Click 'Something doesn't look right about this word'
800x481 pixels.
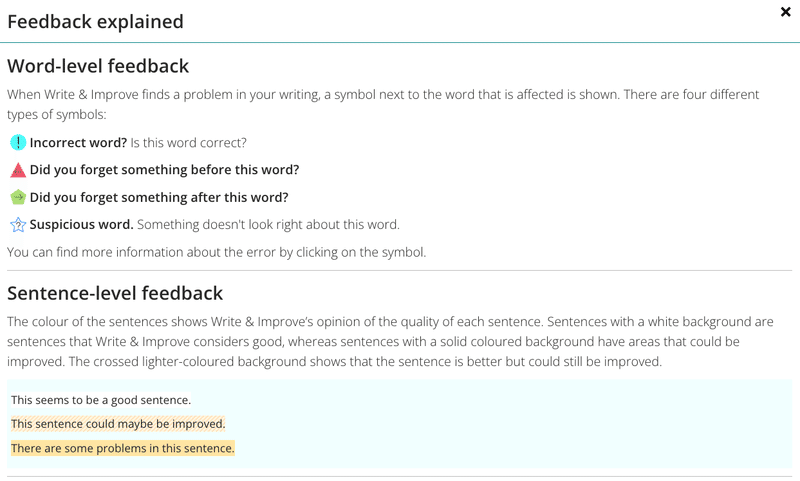[268, 224]
